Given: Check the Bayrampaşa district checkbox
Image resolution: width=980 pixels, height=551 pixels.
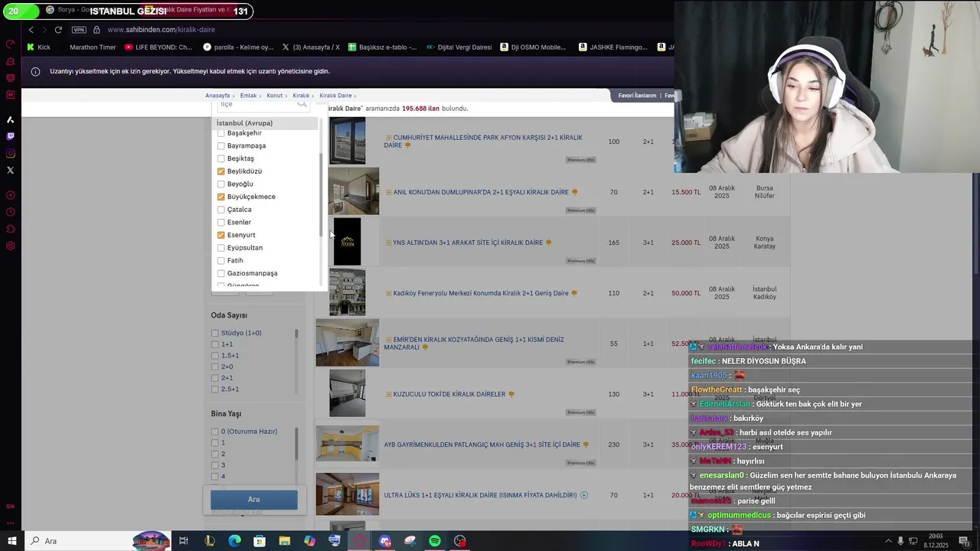Looking at the screenshot, I should 221,145.
